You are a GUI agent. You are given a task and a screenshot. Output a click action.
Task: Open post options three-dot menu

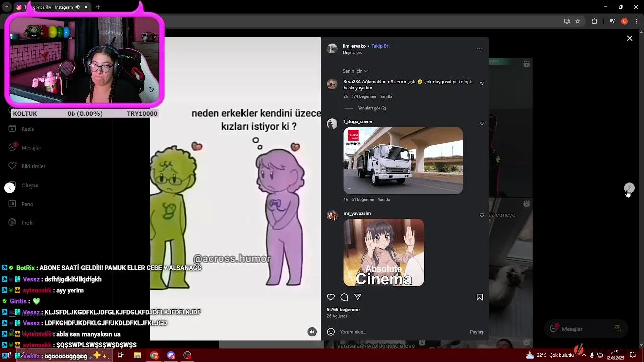coord(479,49)
